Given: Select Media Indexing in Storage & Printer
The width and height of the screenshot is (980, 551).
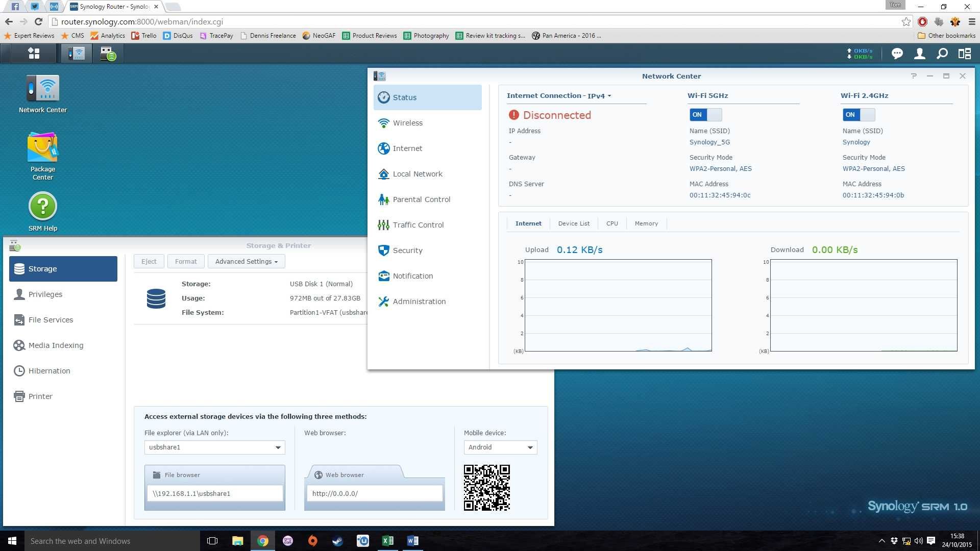Looking at the screenshot, I should tap(63, 345).
